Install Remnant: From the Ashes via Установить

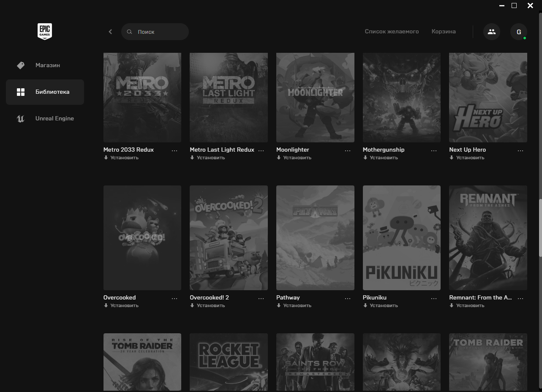[x=467, y=305]
